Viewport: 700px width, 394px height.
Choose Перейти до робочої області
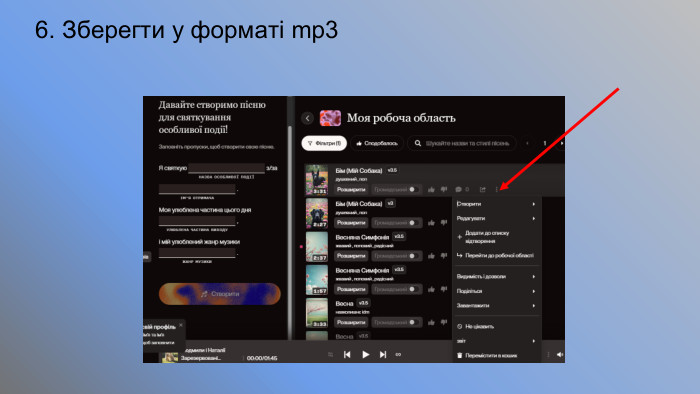496,256
